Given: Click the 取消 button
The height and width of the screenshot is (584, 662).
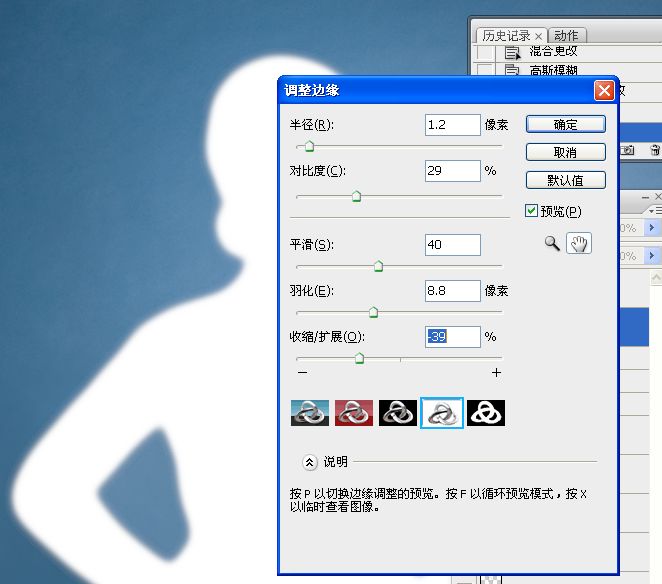Looking at the screenshot, I should coord(566,152).
